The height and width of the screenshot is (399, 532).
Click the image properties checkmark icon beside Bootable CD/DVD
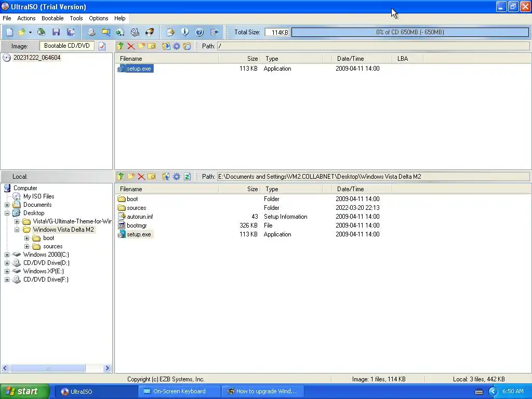[x=102, y=46]
